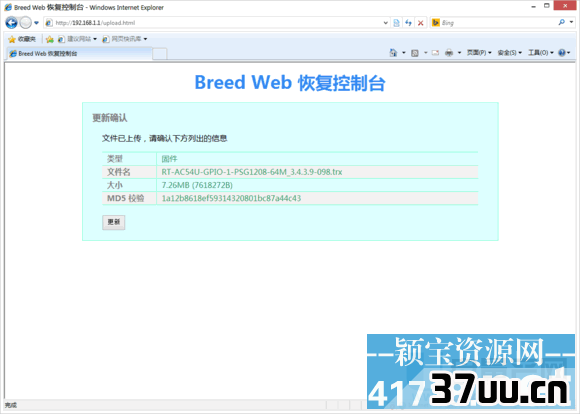Open 建议网站 suggested sites dropdown
Viewport: 580px width, 414px height.
point(77,39)
